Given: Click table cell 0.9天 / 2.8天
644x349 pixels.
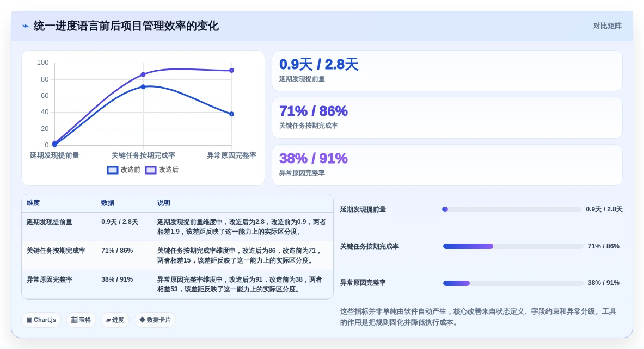Looking at the screenshot, I should click(x=120, y=222).
